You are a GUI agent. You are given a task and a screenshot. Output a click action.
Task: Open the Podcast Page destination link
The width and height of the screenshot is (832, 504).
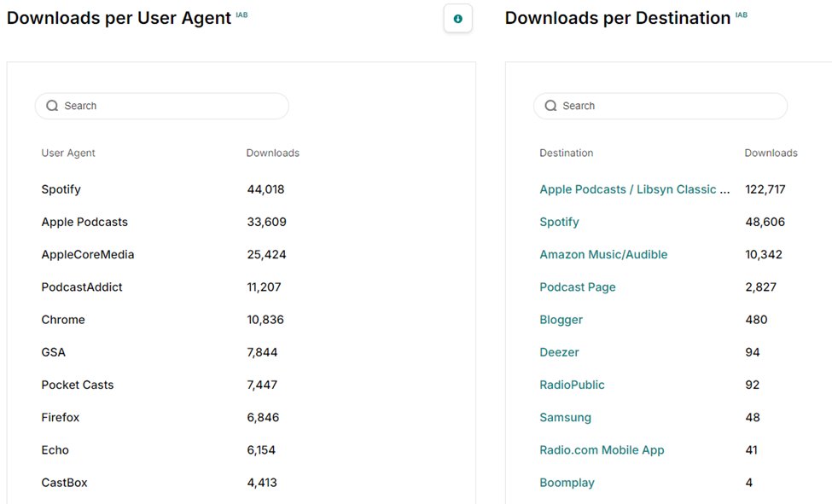pyautogui.click(x=578, y=287)
